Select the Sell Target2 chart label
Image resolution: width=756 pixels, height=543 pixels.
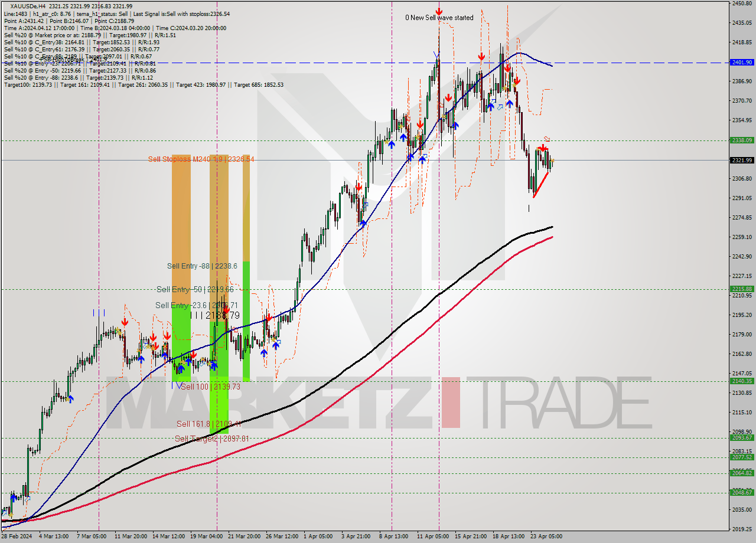[x=211, y=439]
